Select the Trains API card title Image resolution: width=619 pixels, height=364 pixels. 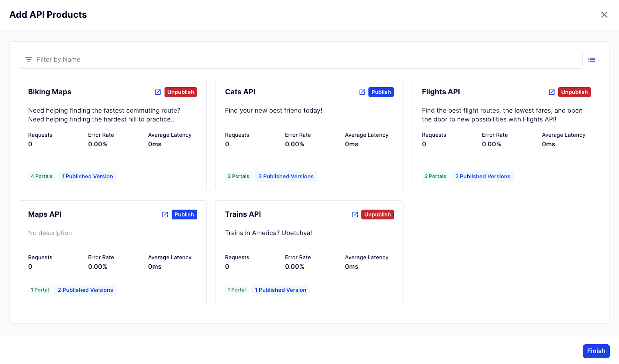[243, 214]
